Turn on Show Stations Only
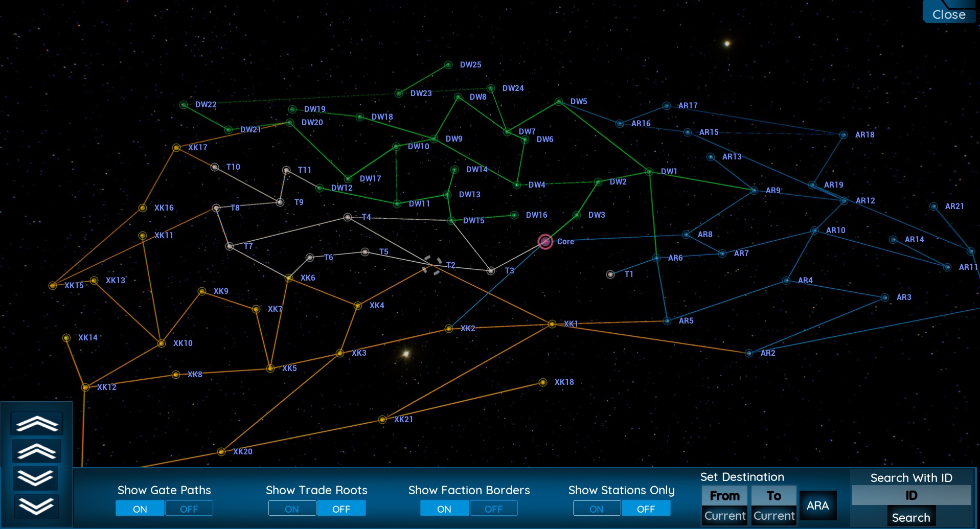The image size is (980, 529). 597,508
